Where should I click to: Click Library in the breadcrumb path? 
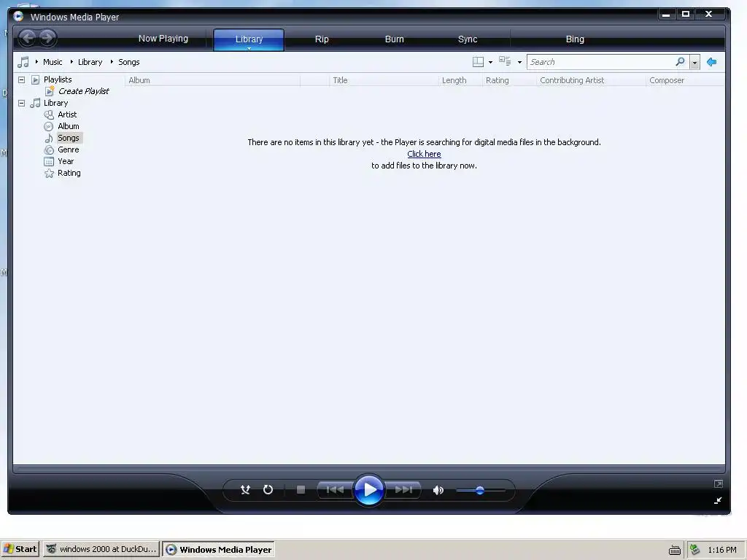point(90,62)
